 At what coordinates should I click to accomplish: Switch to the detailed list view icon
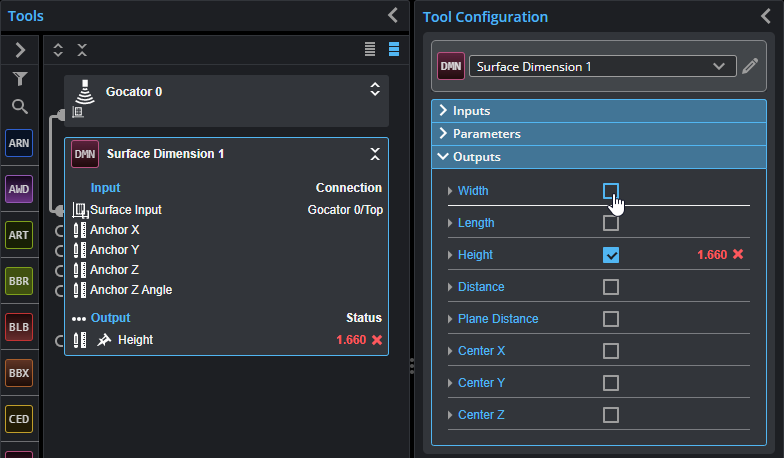tap(394, 49)
